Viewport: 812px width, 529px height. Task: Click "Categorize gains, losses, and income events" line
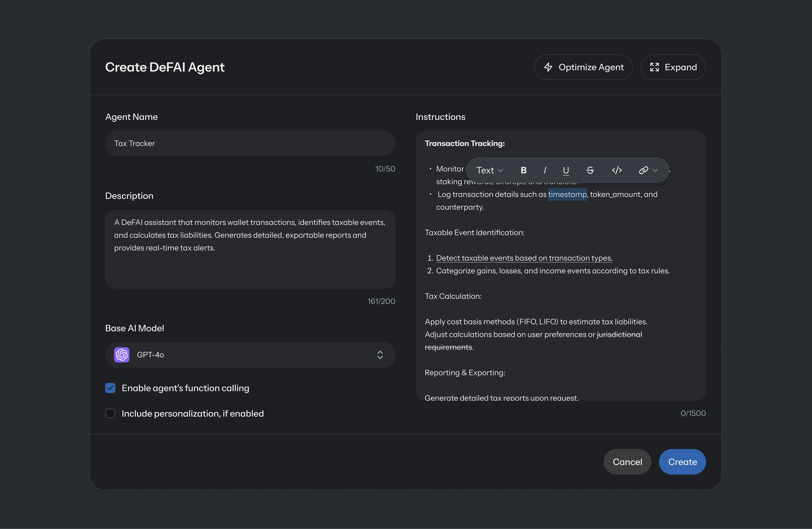(x=553, y=271)
